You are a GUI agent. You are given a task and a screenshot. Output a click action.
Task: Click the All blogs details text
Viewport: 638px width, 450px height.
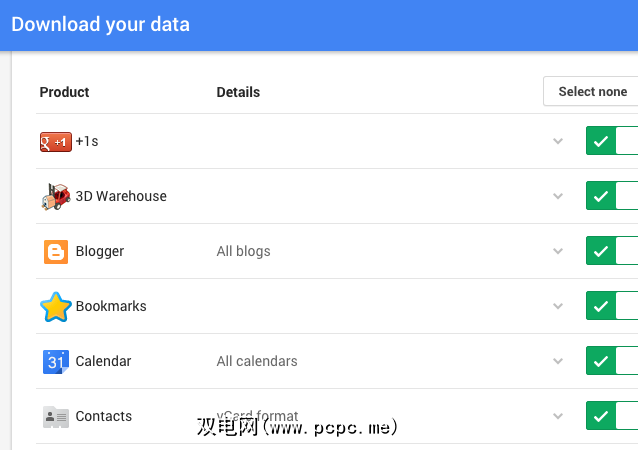click(243, 251)
